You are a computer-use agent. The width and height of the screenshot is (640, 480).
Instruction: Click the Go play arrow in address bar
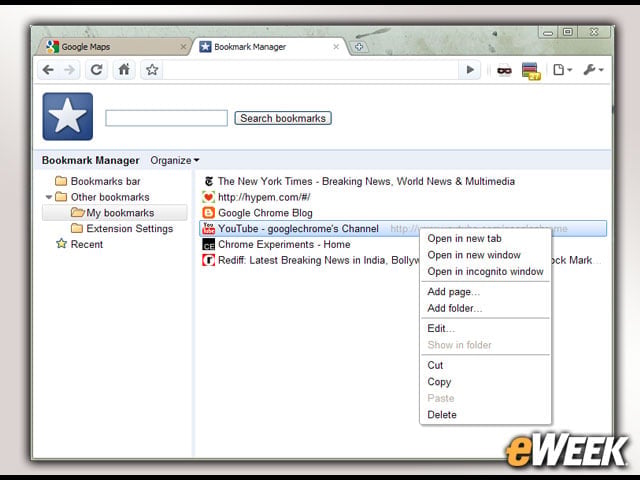click(470, 70)
